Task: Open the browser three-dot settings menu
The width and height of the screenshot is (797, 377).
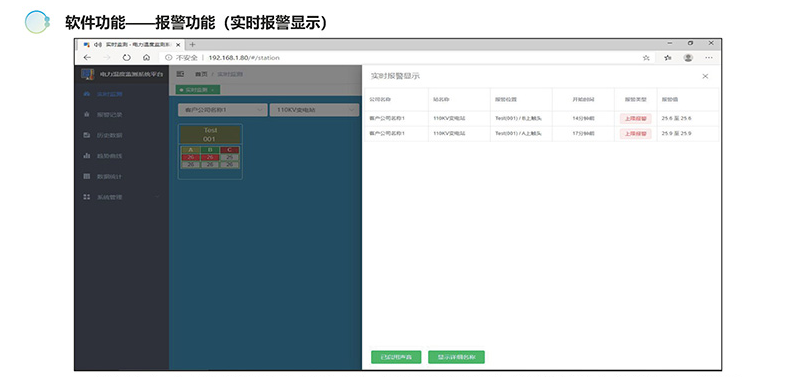Action: point(709,58)
